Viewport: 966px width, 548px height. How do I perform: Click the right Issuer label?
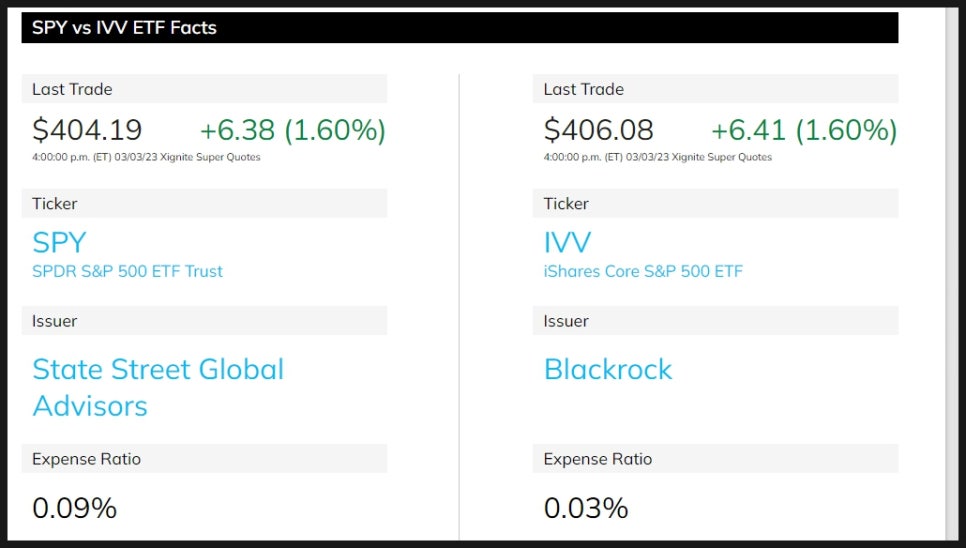click(566, 321)
